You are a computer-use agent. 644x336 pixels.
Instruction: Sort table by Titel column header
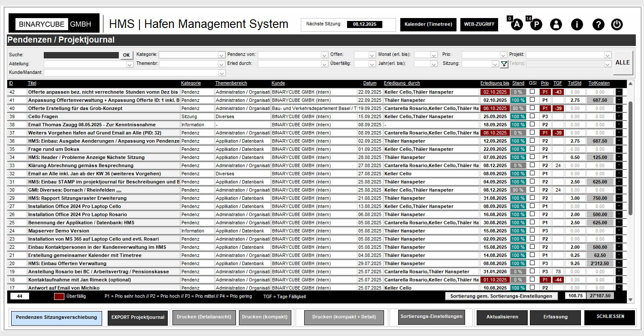33,83
